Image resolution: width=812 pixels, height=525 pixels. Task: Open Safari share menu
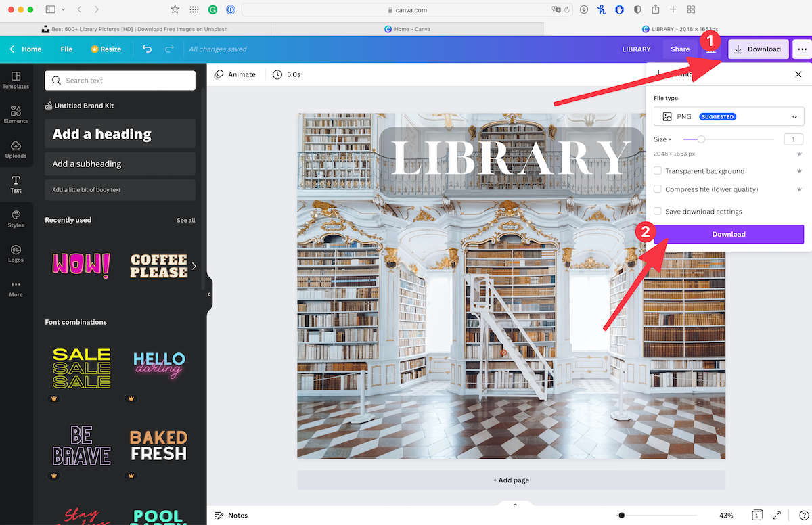tap(655, 9)
